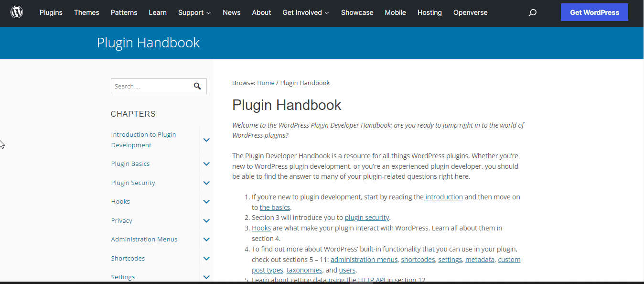Open the site search magnifier icon
This screenshot has height=284, width=644.
[533, 13]
